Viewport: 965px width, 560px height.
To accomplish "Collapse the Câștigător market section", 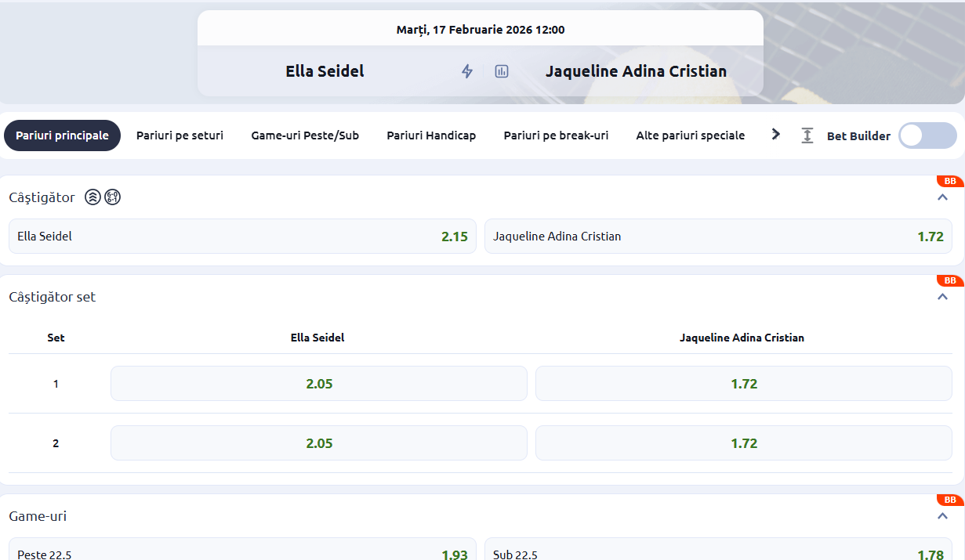I will [942, 197].
